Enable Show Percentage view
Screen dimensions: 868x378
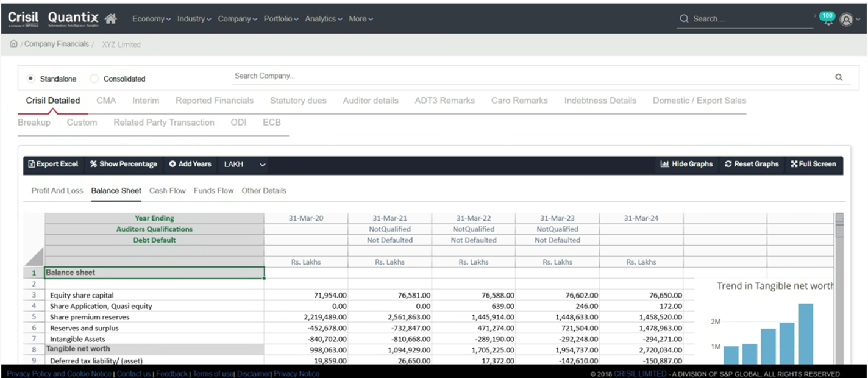pyautogui.click(x=124, y=164)
